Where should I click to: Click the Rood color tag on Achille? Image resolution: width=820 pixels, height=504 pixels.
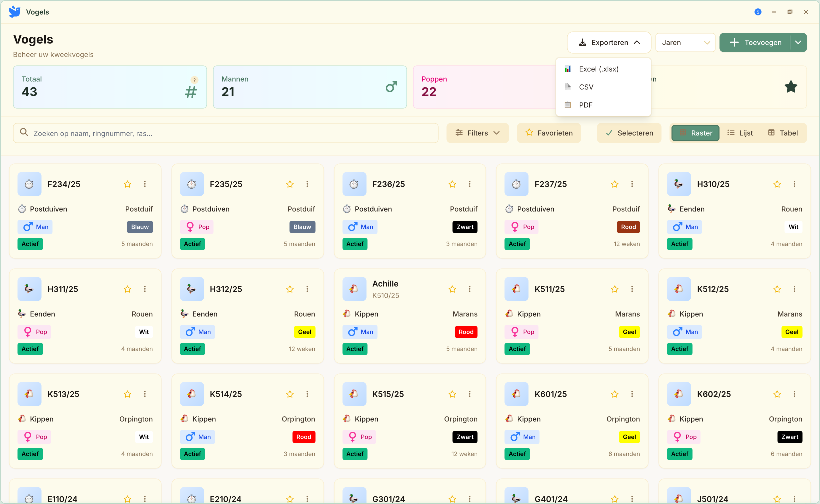coord(466,332)
